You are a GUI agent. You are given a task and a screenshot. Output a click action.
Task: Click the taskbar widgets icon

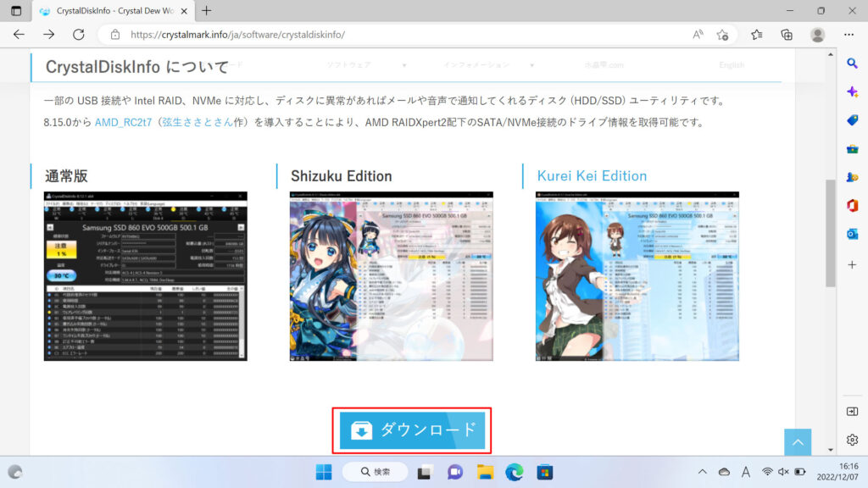click(x=15, y=472)
